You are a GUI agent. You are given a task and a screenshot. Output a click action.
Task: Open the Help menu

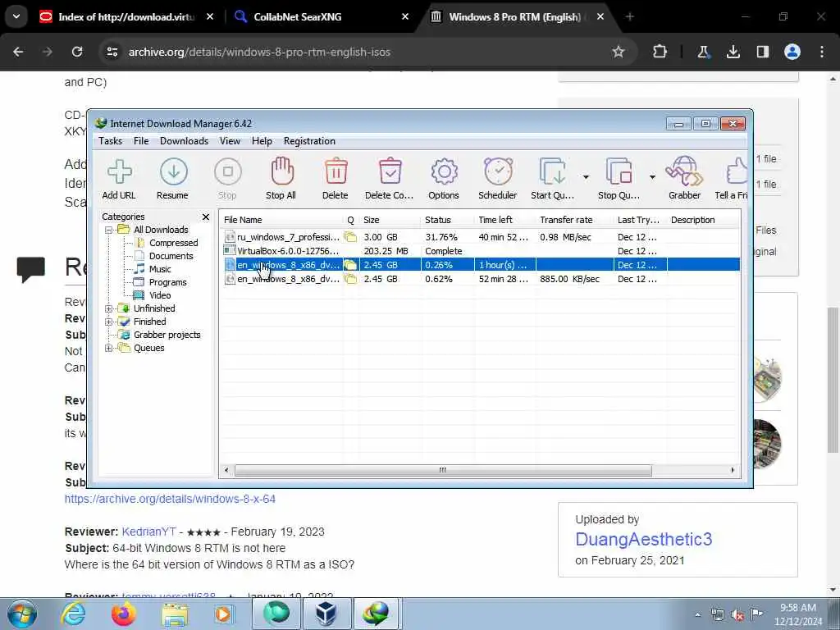point(262,141)
